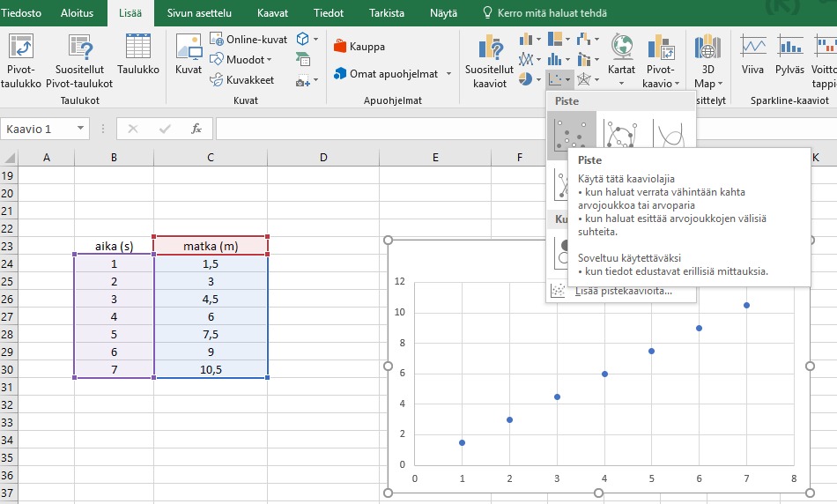Select column B header

coord(114,158)
